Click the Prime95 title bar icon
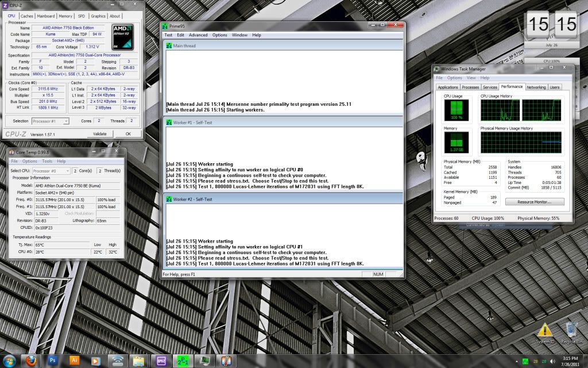Viewport: 588px width, 368px height. coord(165,26)
